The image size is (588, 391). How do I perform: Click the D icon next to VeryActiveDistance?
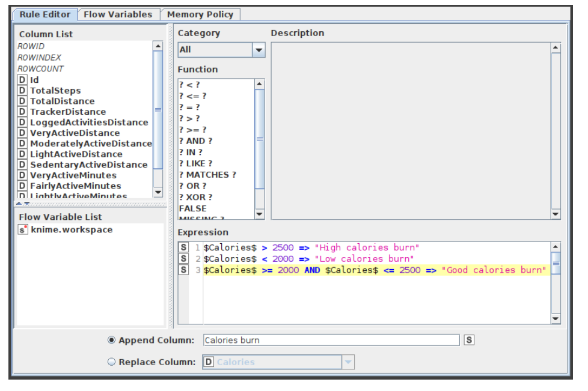tap(22, 133)
